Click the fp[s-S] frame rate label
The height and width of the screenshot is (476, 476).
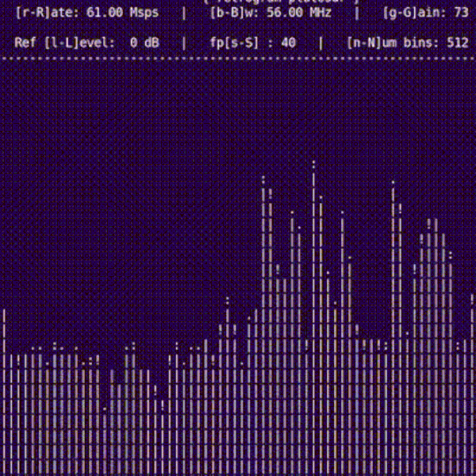235,42
